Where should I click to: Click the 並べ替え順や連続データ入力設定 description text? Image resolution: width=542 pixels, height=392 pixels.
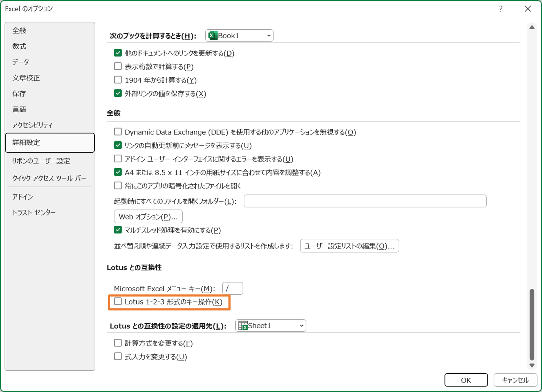(x=203, y=246)
